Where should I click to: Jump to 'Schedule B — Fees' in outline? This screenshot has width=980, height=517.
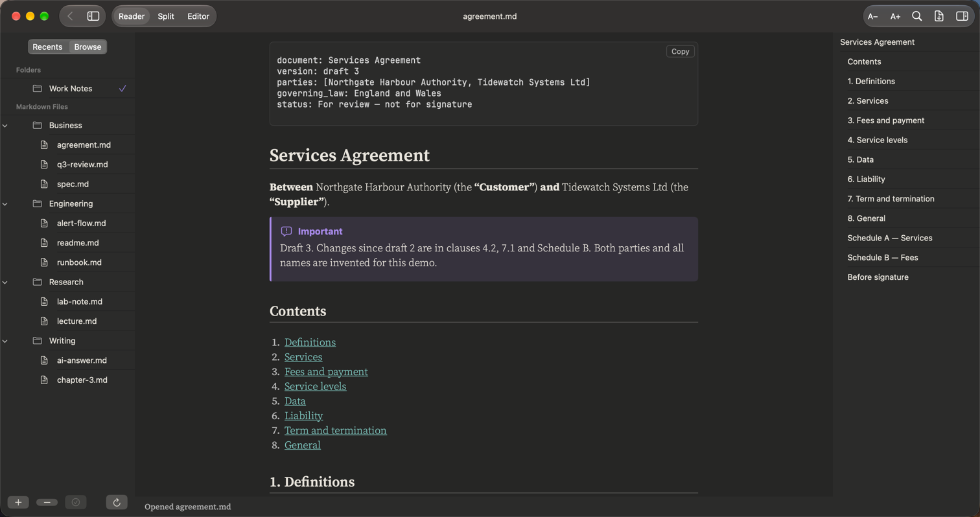(x=883, y=258)
